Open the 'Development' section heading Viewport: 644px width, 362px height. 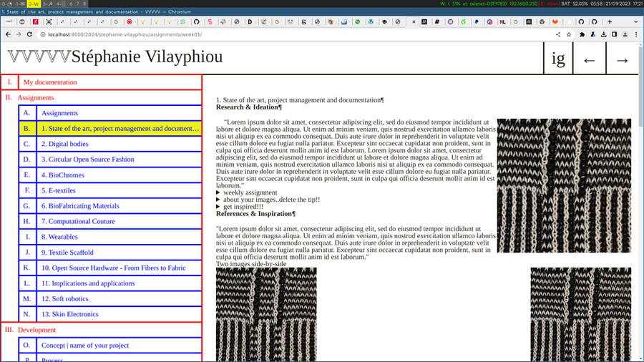36,330
